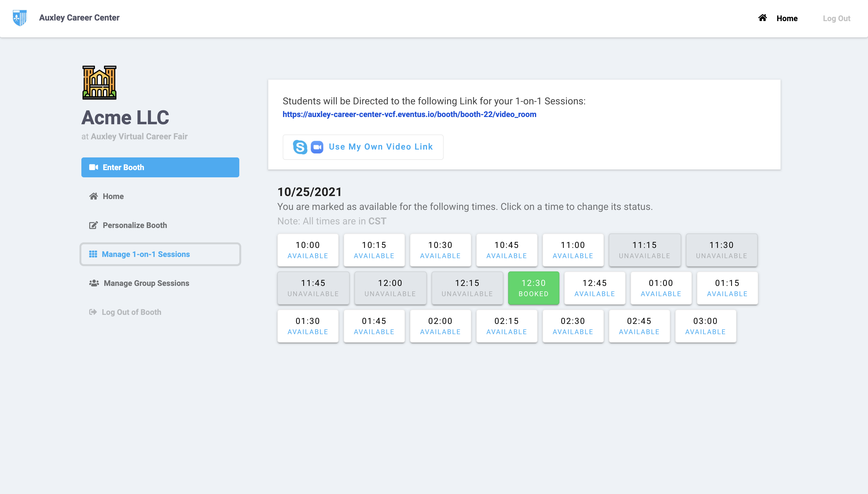Toggle the 12:00 unavailable time slot
This screenshot has width=868, height=494.
pos(390,288)
